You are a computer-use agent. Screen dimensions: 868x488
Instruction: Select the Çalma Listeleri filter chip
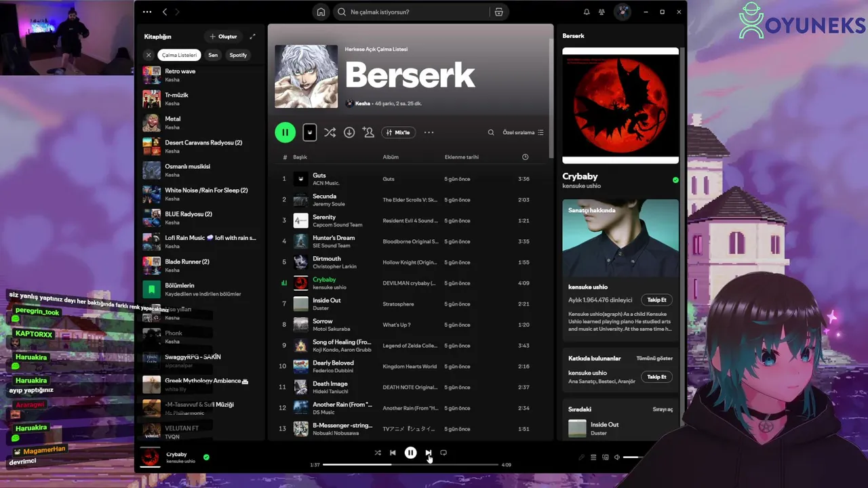pyautogui.click(x=179, y=55)
